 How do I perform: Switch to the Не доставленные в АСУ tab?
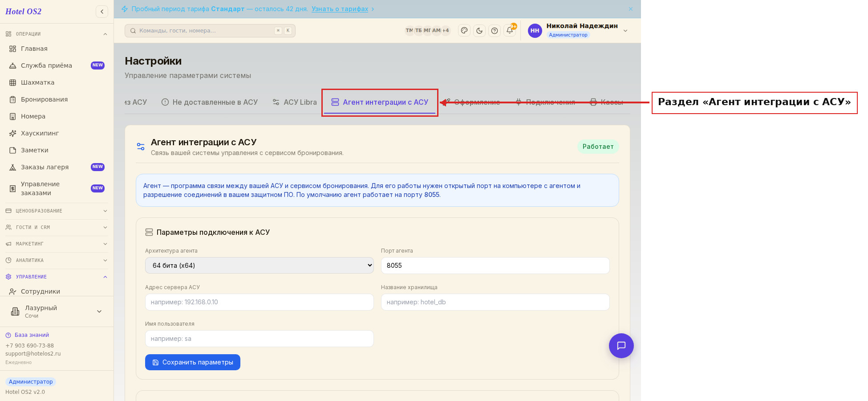tap(209, 102)
